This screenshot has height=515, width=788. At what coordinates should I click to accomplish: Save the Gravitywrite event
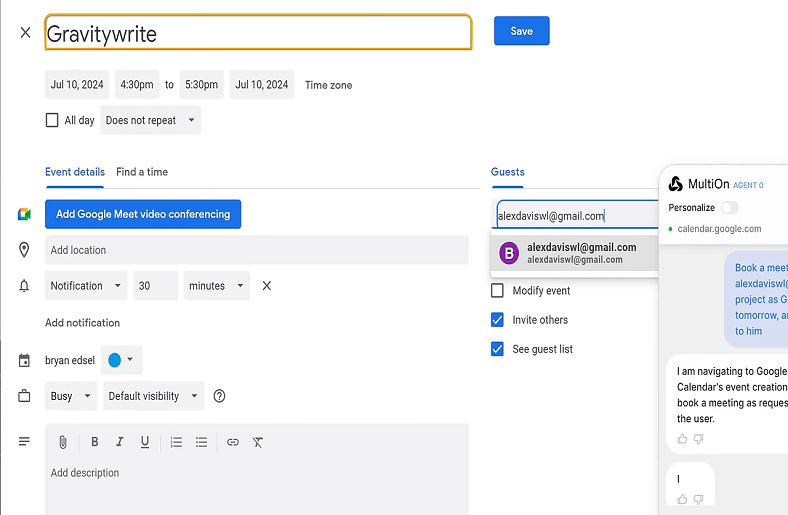pyautogui.click(x=522, y=31)
